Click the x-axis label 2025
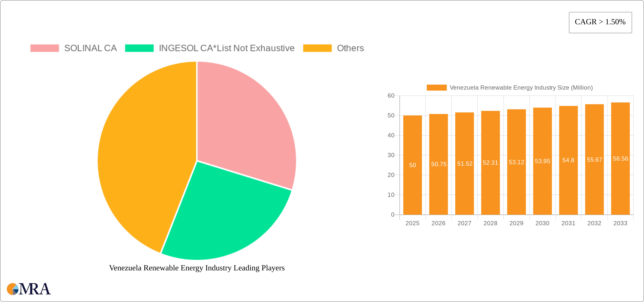 [x=412, y=223]
